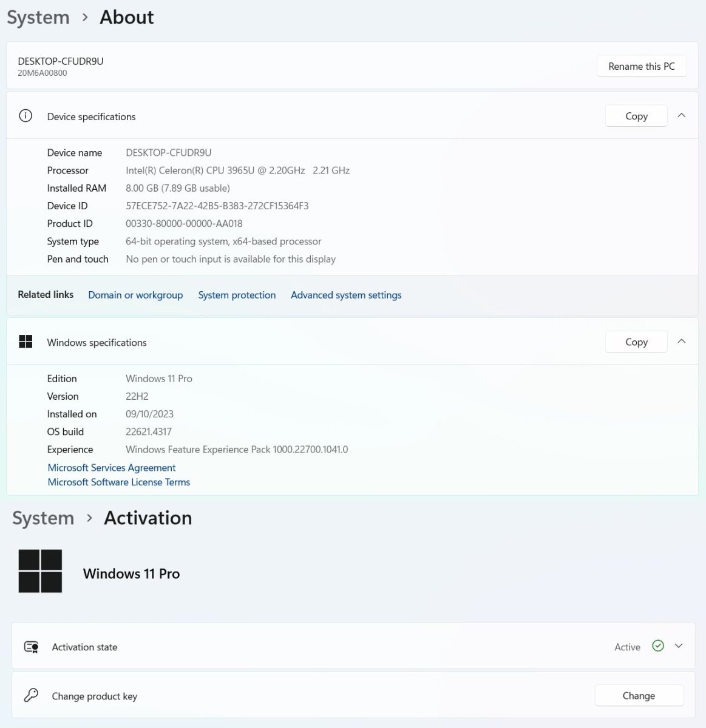Collapse the Windows specifications section

coord(682,342)
